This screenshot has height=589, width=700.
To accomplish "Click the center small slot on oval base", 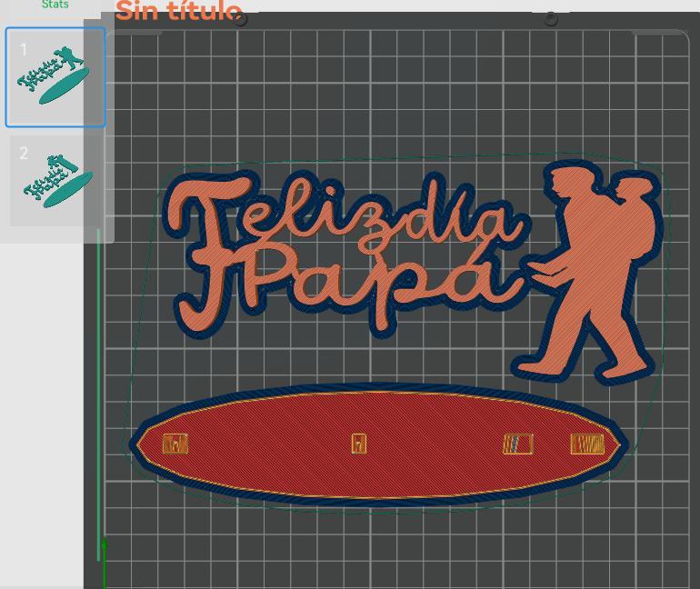I will [x=359, y=444].
